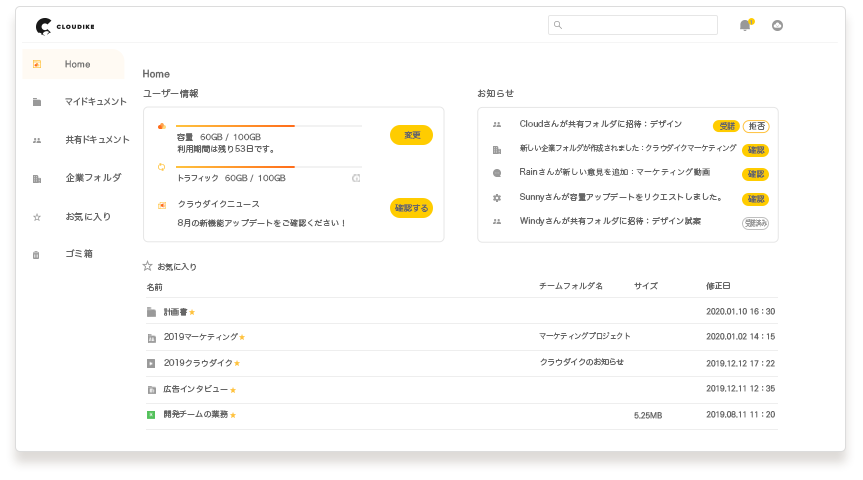This screenshot has width=863, height=480.
Task: Click the 2019マーケティング team folder icon
Action: pyautogui.click(x=151, y=339)
